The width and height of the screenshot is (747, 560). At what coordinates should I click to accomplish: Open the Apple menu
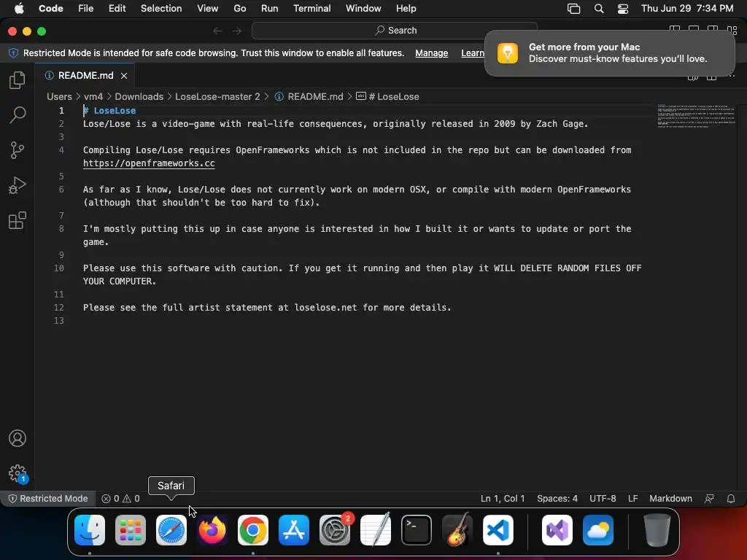19,9
